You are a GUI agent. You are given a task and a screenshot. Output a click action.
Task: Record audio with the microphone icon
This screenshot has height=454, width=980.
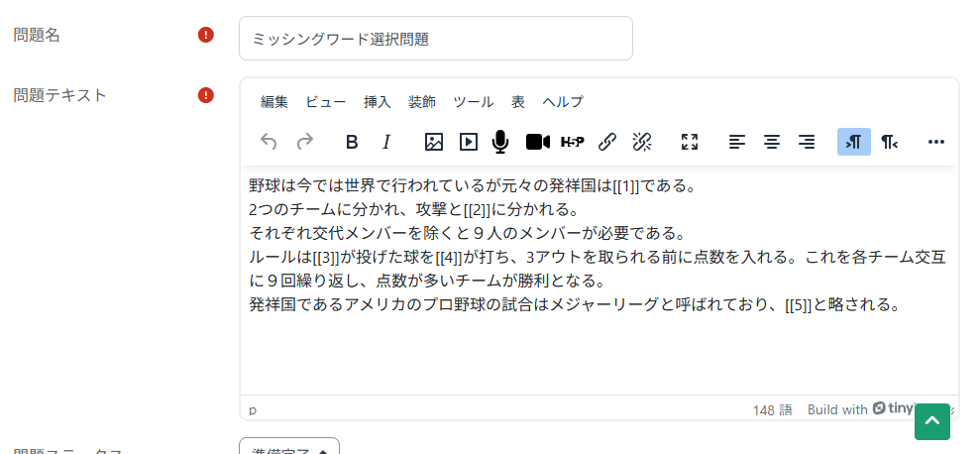click(x=500, y=142)
